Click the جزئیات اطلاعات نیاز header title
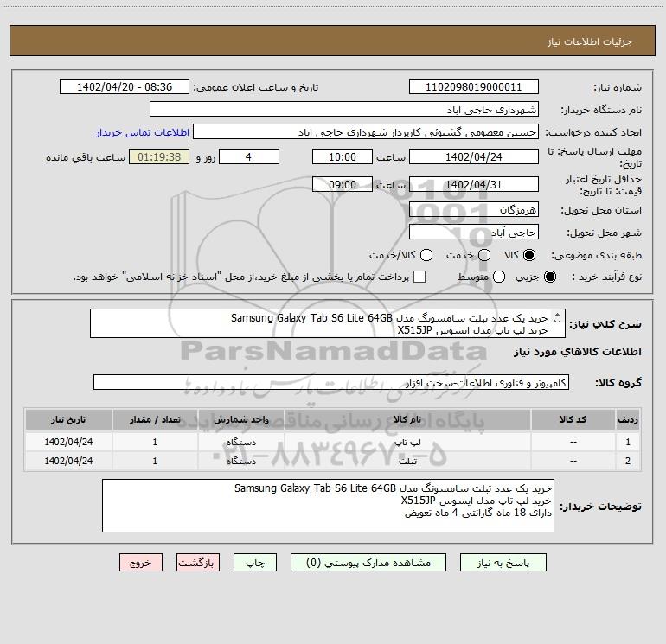 pyautogui.click(x=590, y=41)
